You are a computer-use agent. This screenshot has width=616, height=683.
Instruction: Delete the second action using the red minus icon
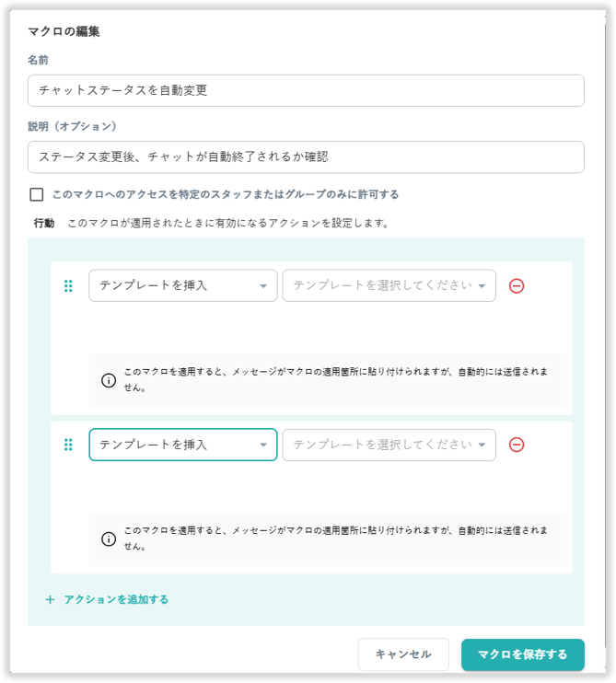click(x=517, y=445)
